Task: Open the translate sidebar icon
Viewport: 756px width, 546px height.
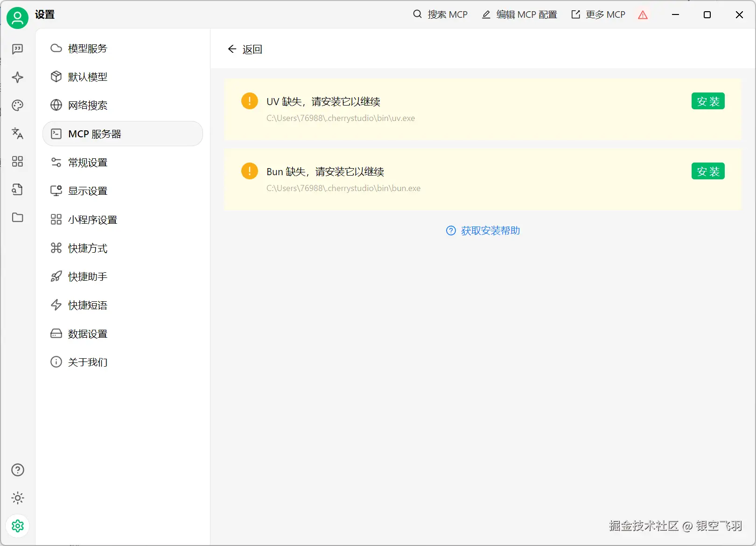Action: 17,133
